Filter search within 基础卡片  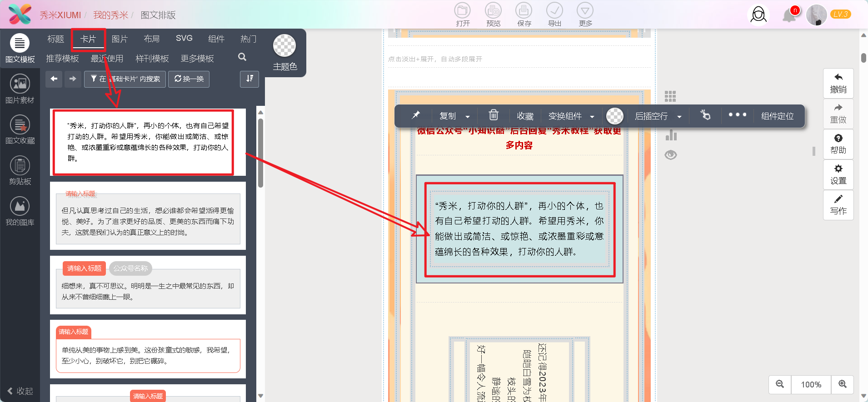click(125, 79)
